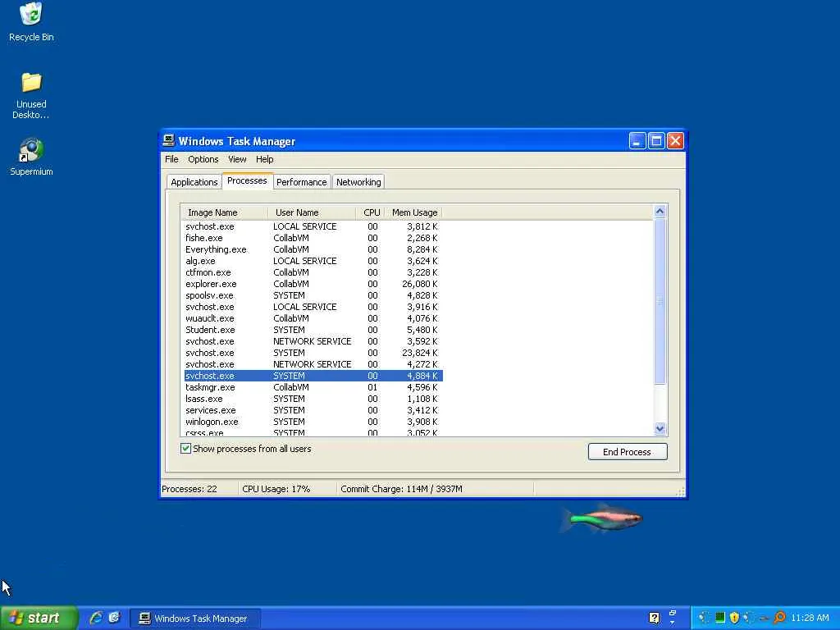Select the spoolsv.exe process row
The image size is (840, 630).
(313, 295)
